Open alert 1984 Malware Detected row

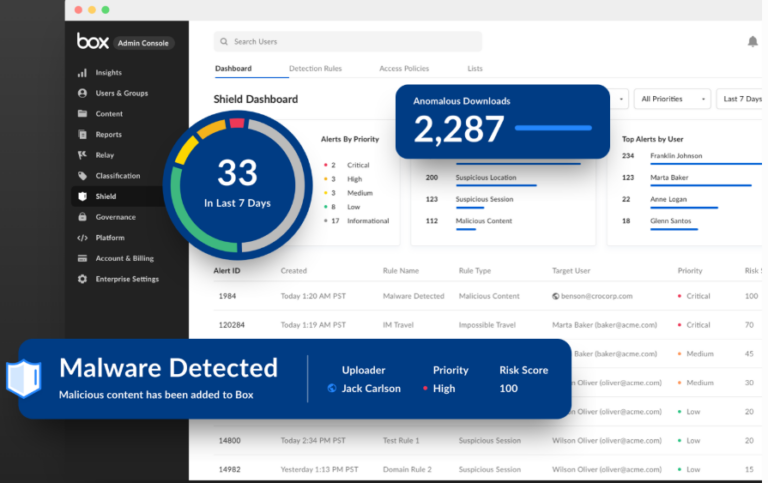click(488, 296)
